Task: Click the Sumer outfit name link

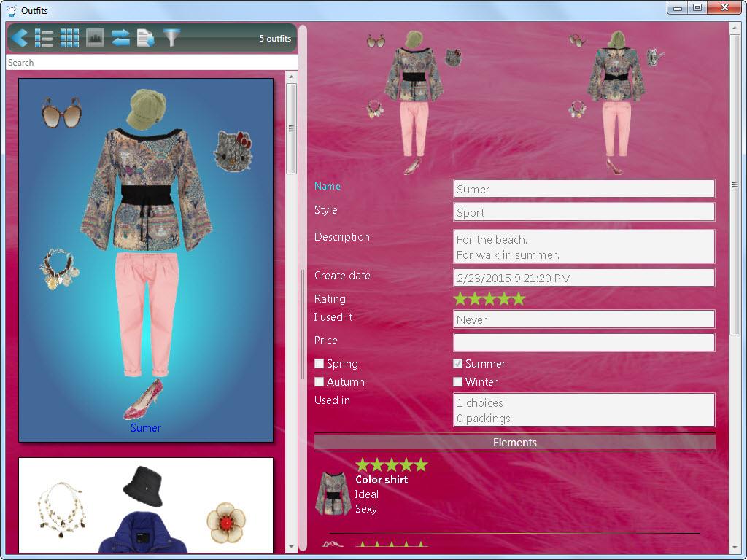Action: pos(146,427)
